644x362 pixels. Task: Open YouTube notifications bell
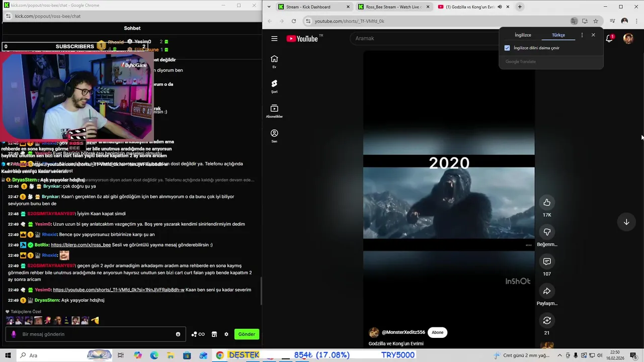tap(609, 38)
